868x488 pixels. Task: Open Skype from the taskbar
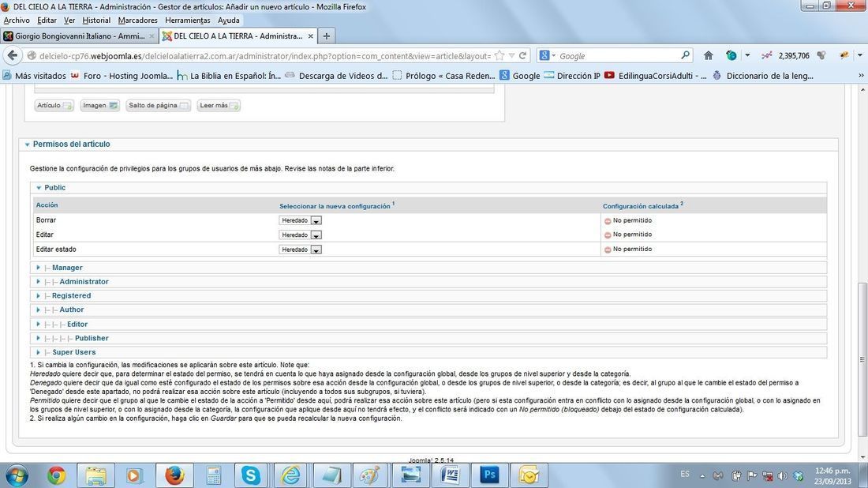(251, 475)
